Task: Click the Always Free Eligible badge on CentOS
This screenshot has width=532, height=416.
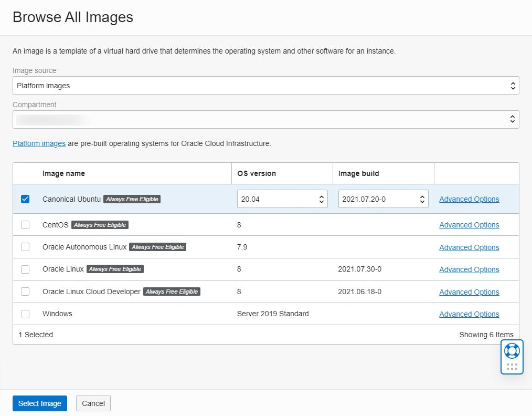Action: pos(100,225)
